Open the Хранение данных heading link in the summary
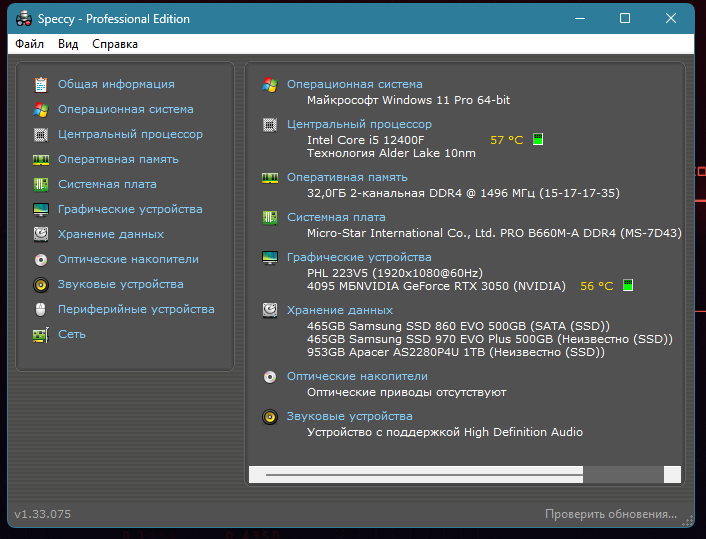This screenshot has width=706, height=539. pos(340,310)
